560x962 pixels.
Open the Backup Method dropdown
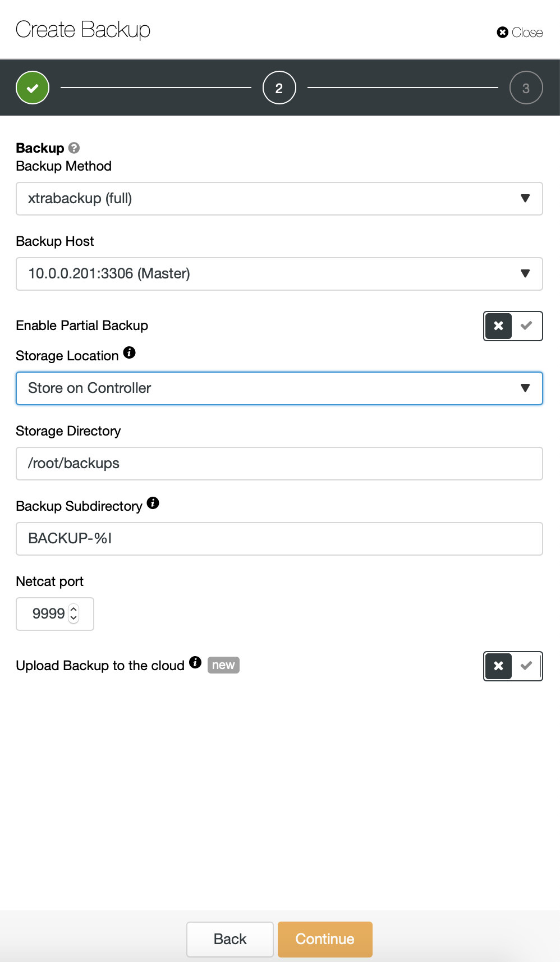coord(279,199)
